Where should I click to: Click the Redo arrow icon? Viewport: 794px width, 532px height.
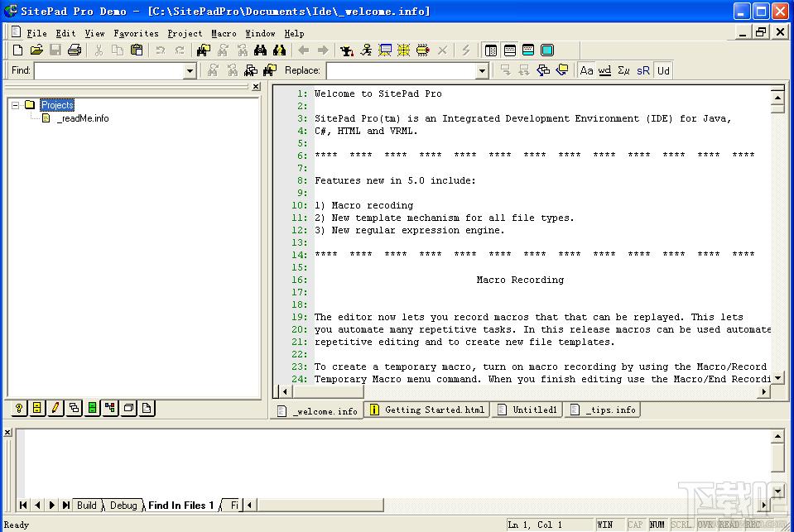pyautogui.click(x=180, y=50)
